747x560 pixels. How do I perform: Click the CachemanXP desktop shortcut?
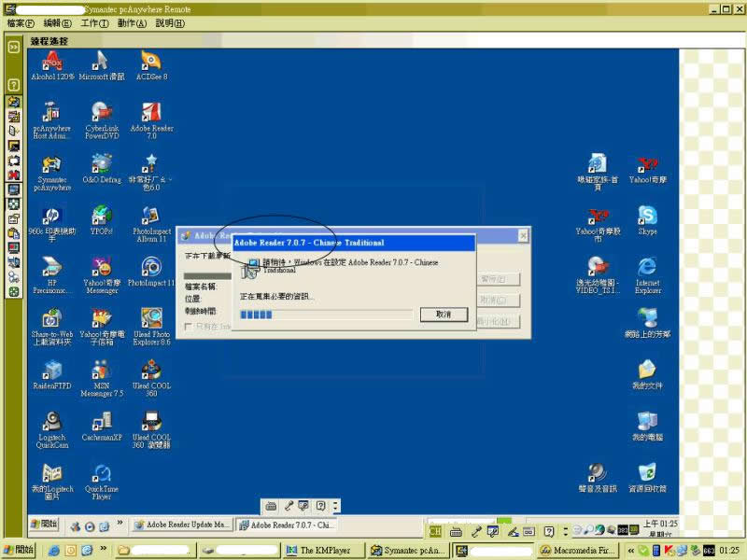point(102,427)
